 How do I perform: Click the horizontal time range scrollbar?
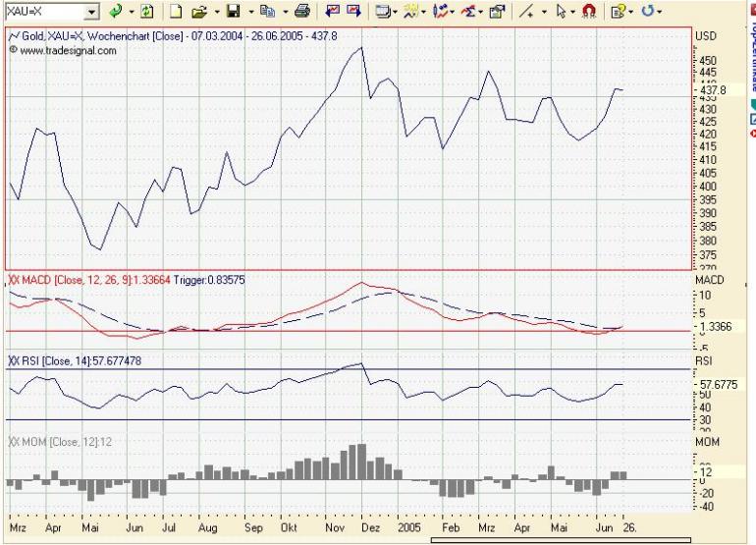[x=561, y=540]
